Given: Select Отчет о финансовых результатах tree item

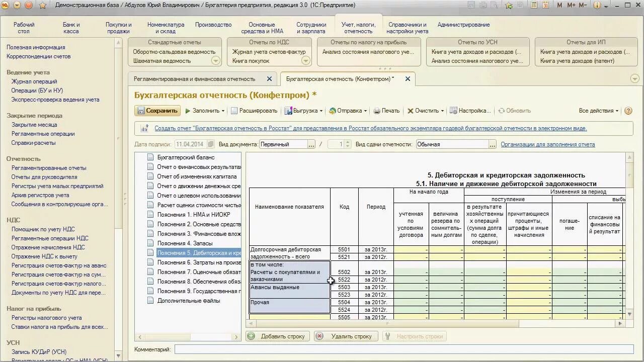Looking at the screenshot, I should (x=199, y=167).
